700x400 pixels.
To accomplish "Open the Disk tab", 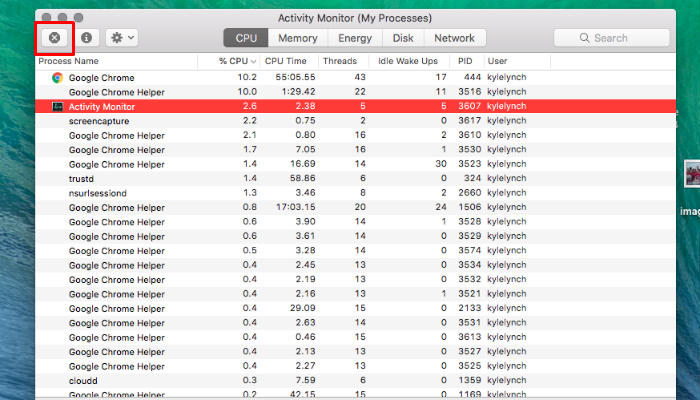I will [403, 38].
